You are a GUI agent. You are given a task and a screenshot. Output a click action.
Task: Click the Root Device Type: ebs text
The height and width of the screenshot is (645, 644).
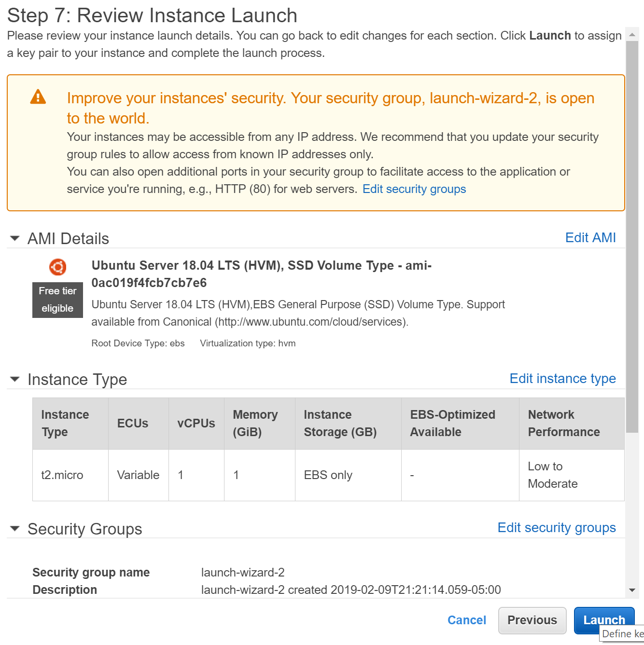138,343
